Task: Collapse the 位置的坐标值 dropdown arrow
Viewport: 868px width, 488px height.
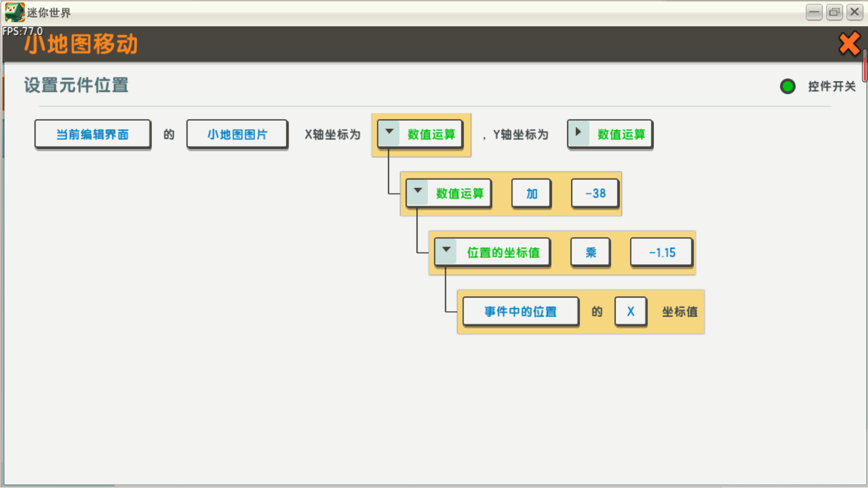Action: click(x=446, y=251)
